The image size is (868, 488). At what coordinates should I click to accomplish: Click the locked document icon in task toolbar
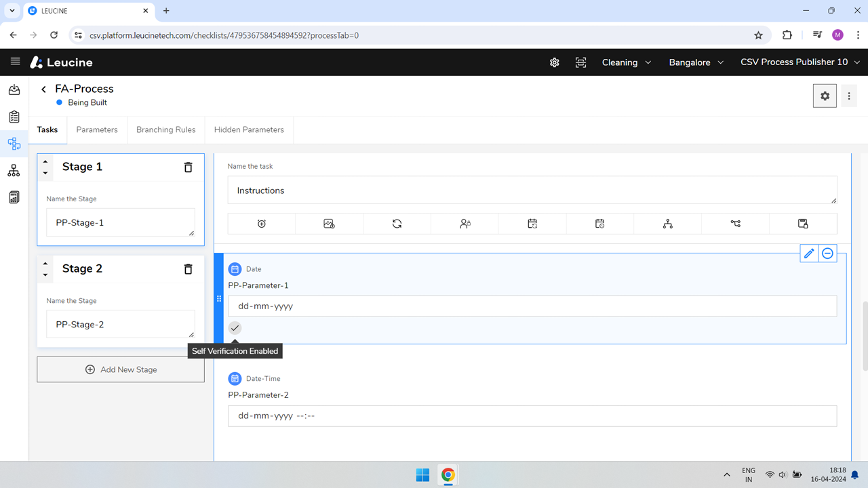coord(803,224)
